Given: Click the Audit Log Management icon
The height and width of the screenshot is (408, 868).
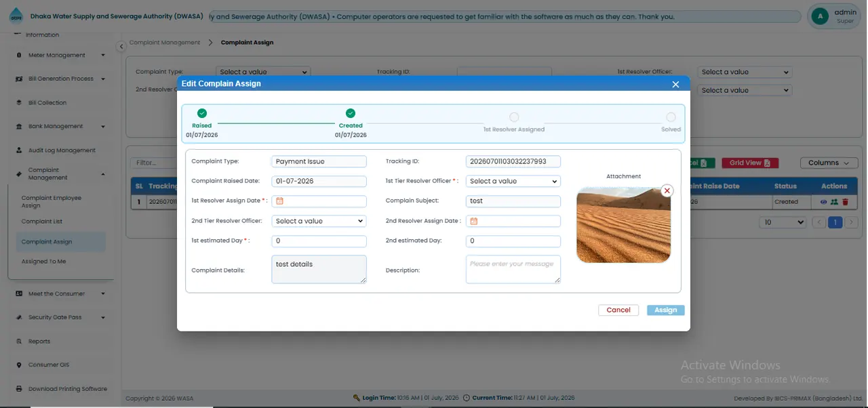Looking at the screenshot, I should tap(19, 150).
